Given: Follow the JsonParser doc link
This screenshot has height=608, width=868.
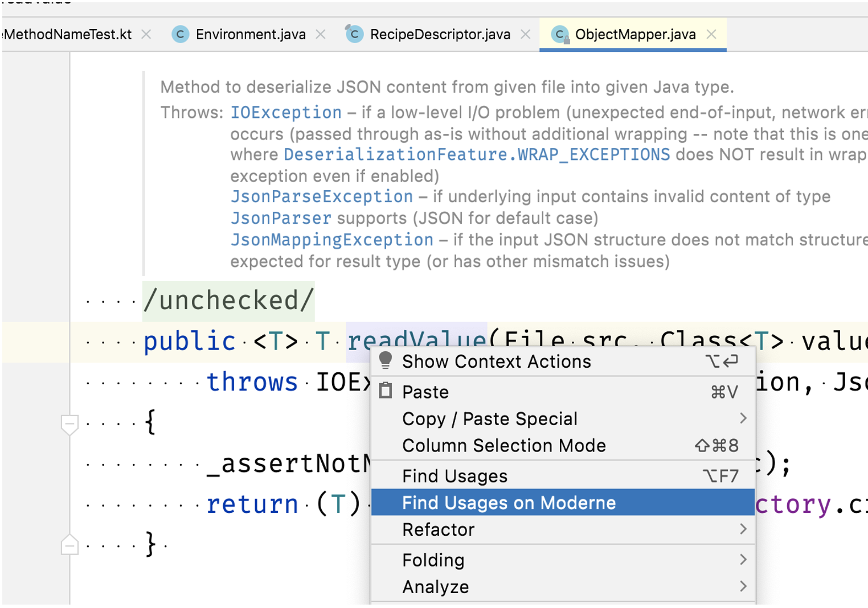Looking at the screenshot, I should click(281, 219).
